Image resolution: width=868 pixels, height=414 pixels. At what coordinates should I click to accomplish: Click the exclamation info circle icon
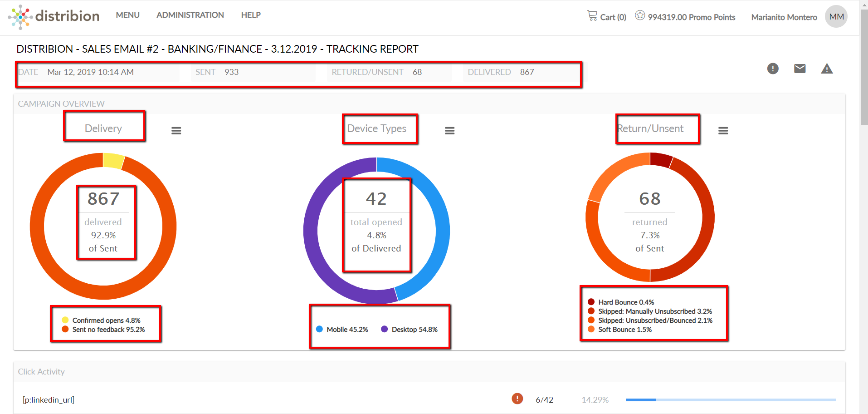point(773,69)
